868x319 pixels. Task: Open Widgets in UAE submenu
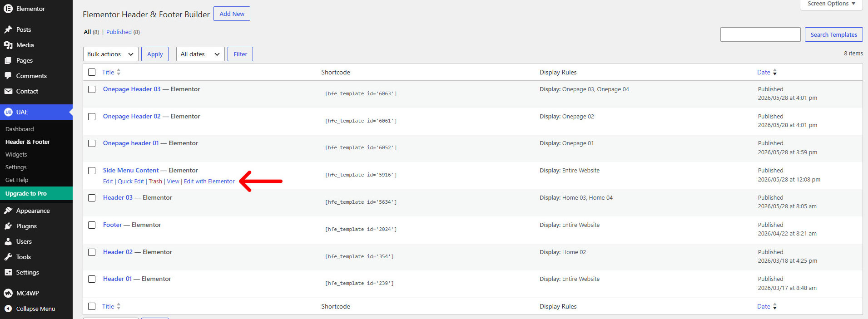[x=16, y=154]
